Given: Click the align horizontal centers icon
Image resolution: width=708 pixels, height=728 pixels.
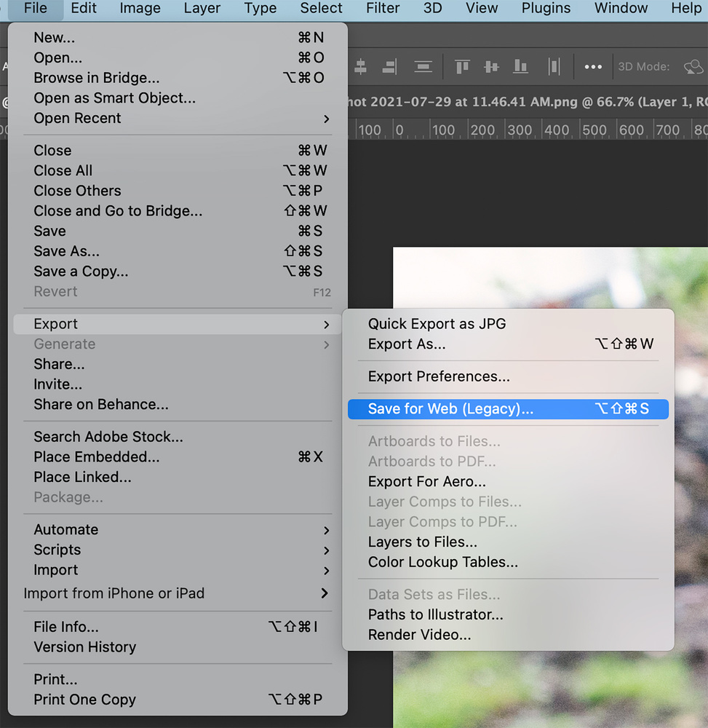Looking at the screenshot, I should pos(360,67).
